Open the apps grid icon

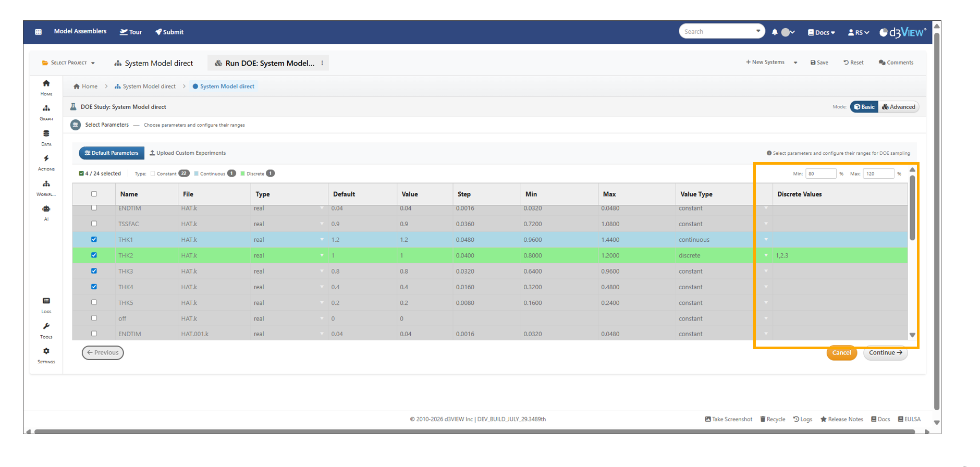38,32
